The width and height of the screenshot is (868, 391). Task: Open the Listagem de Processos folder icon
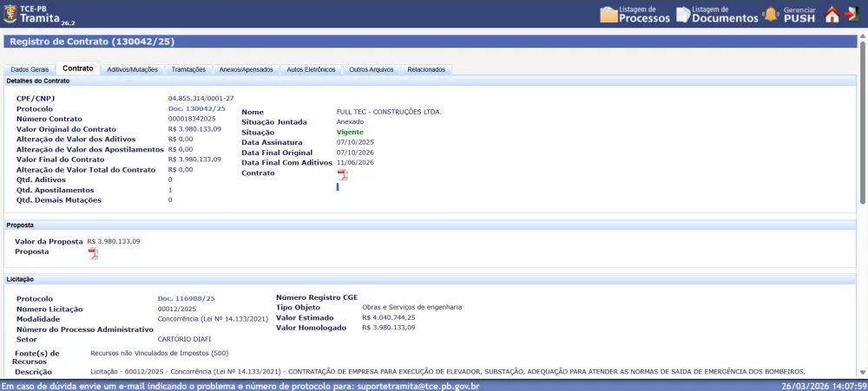[608, 14]
